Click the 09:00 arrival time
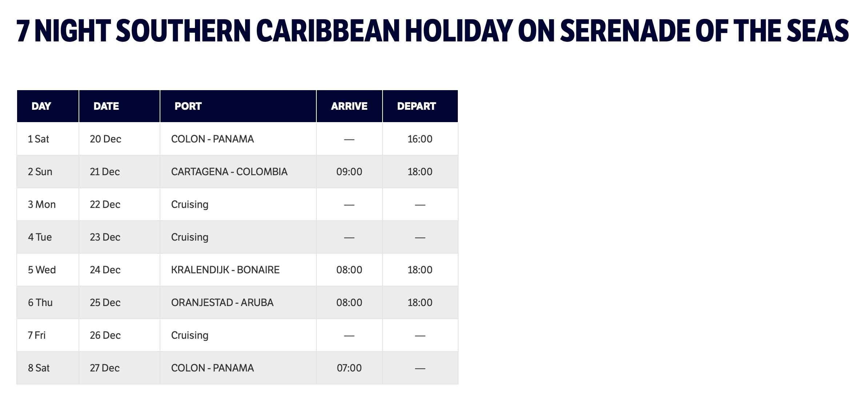The width and height of the screenshot is (868, 402). click(349, 172)
